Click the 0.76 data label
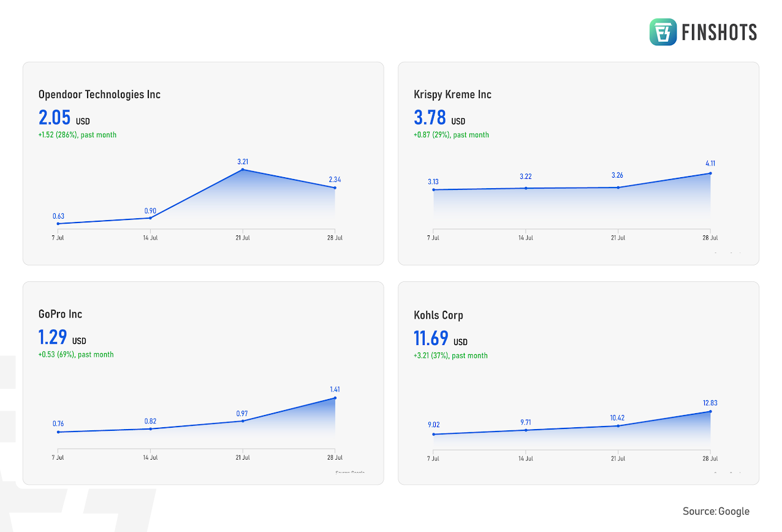 [58, 424]
